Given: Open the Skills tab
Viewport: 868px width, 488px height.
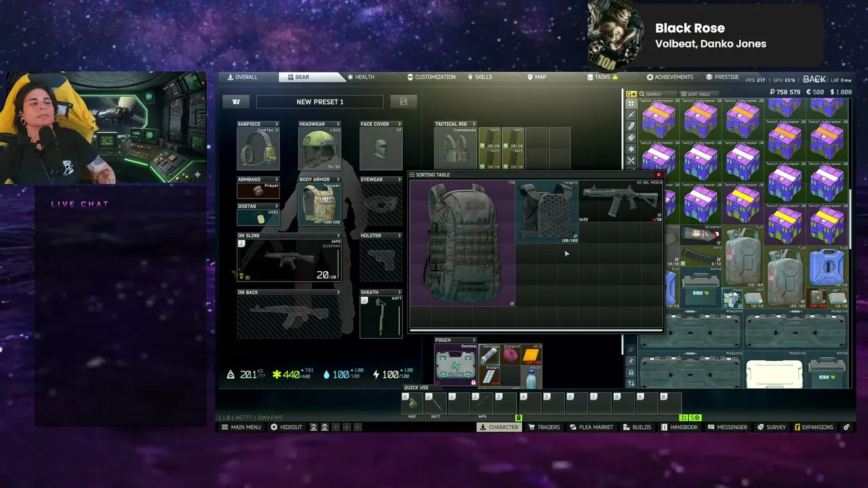Looking at the screenshot, I should 480,77.
